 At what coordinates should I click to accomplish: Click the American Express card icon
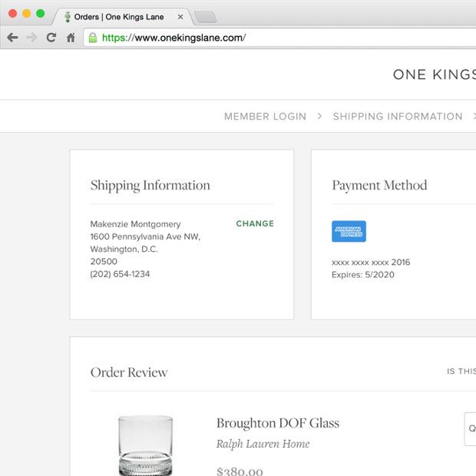tap(349, 231)
